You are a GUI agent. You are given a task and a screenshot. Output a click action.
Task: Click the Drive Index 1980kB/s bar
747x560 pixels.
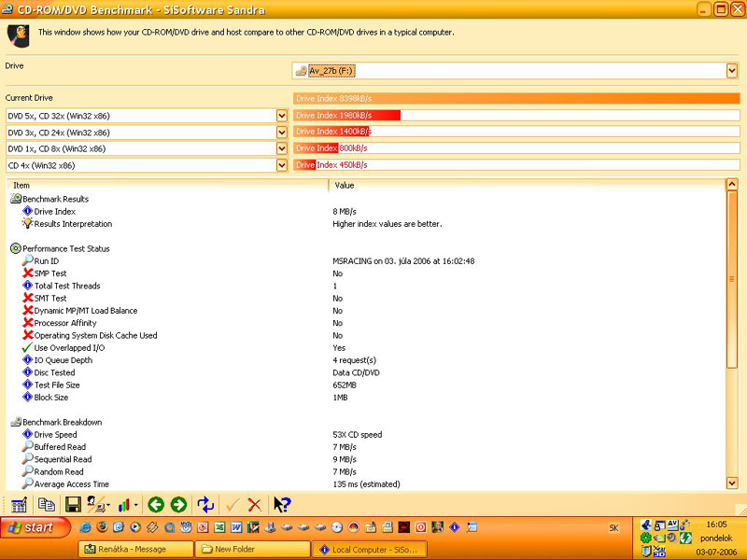[x=516, y=115]
